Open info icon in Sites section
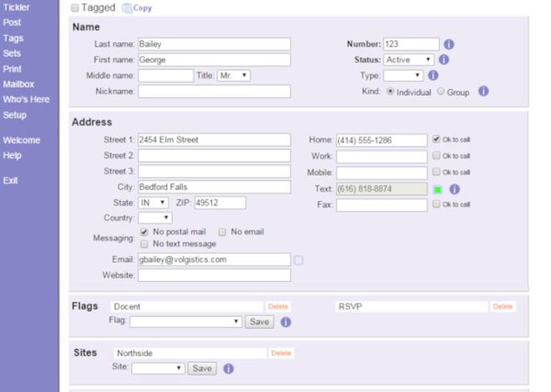The image size is (551, 392). [x=229, y=369]
